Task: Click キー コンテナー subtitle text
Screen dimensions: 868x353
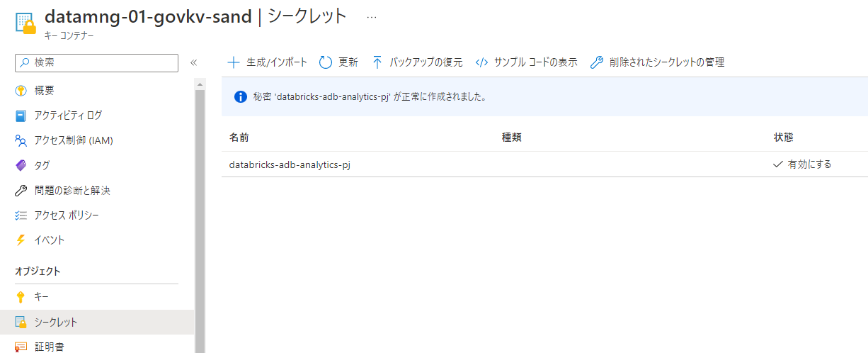Action: click(x=69, y=35)
